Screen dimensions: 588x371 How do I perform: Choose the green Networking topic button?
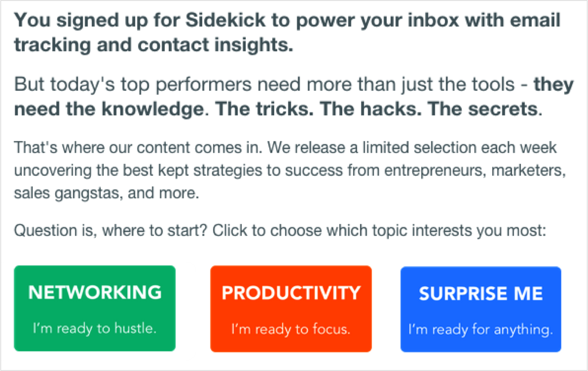[95, 308]
